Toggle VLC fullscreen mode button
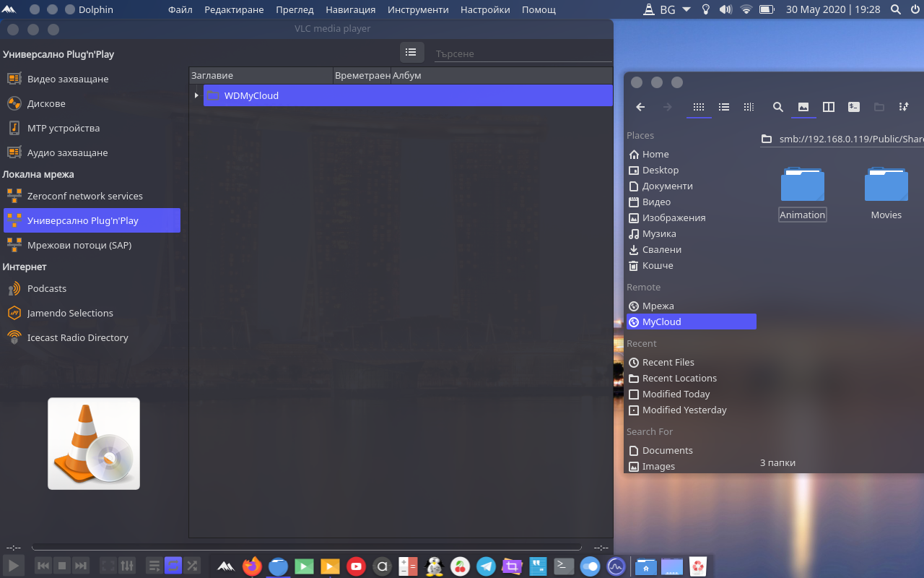The height and width of the screenshot is (578, 924). (108, 566)
